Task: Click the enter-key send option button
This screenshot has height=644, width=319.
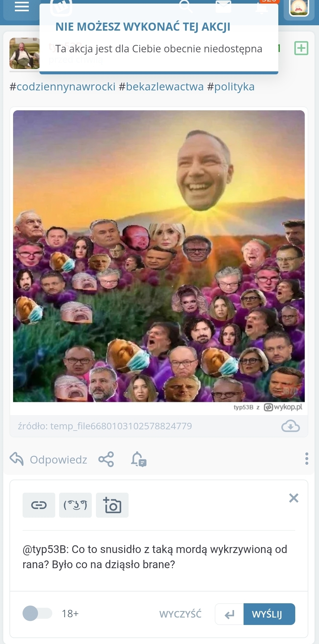Action: [x=229, y=614]
